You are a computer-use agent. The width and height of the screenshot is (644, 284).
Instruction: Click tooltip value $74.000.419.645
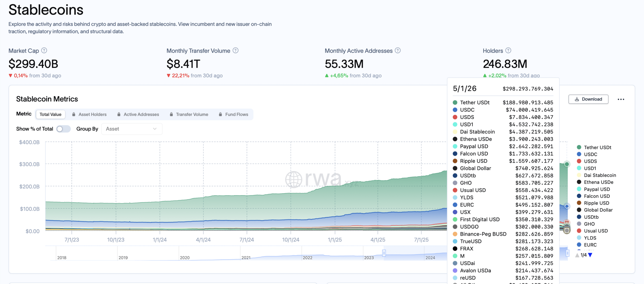[530, 110]
